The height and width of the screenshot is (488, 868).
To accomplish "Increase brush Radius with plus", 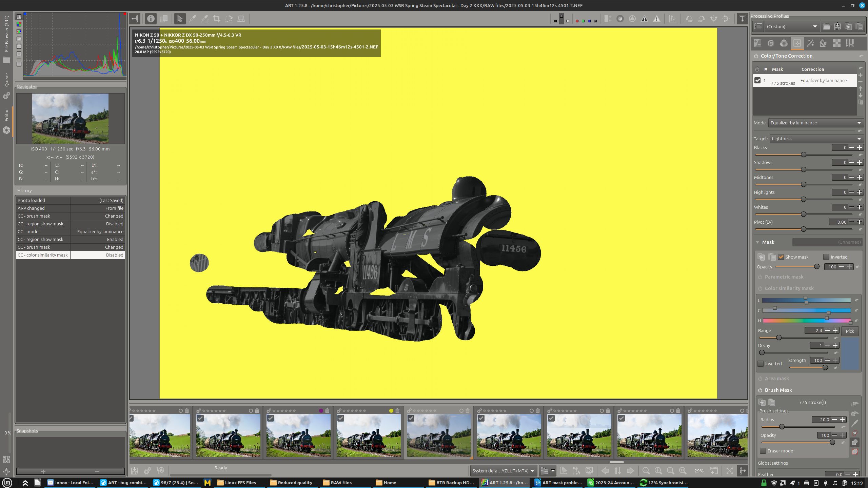I will click(842, 420).
